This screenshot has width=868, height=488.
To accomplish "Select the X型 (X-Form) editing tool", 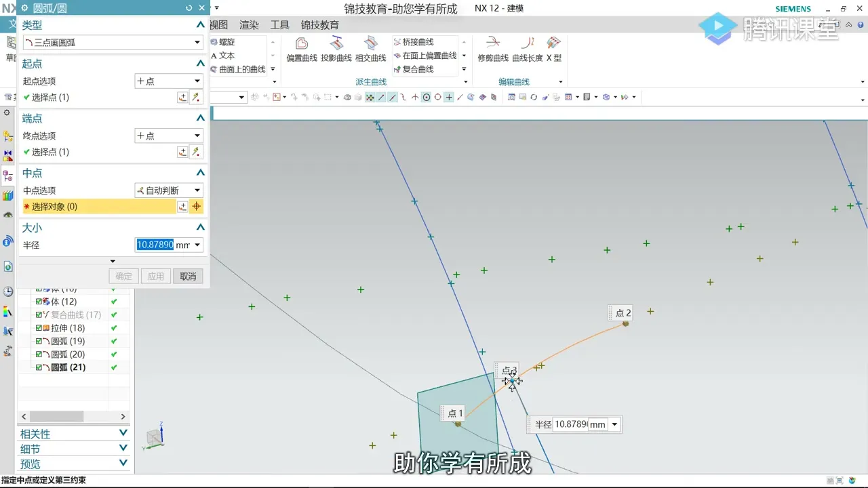I will pos(553,47).
